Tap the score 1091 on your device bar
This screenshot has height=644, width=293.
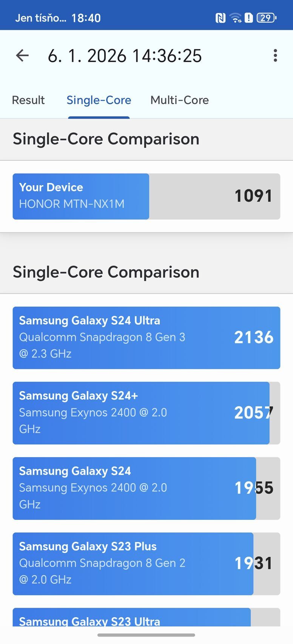253,196
